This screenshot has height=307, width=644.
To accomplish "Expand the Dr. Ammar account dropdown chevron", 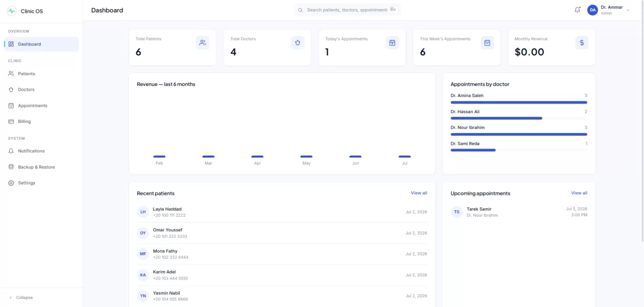I will point(628,10).
